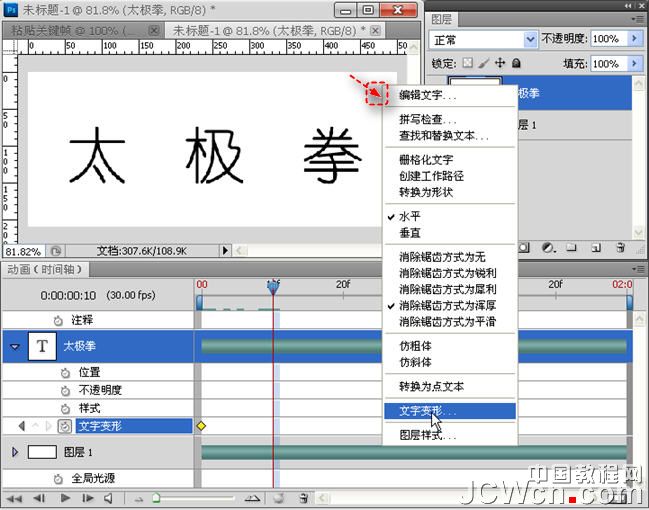Toggle lock image pixels brush icon
The width and height of the screenshot is (649, 510).
(x=484, y=63)
